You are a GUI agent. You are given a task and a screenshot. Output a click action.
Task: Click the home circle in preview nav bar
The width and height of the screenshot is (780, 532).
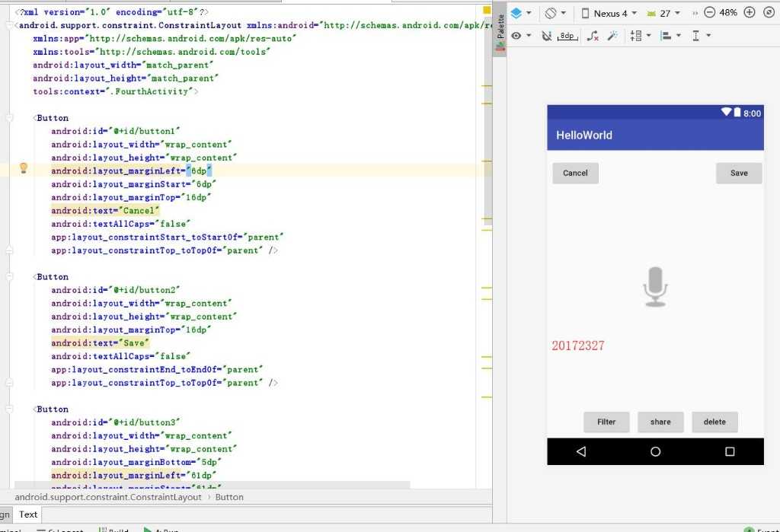(656, 451)
